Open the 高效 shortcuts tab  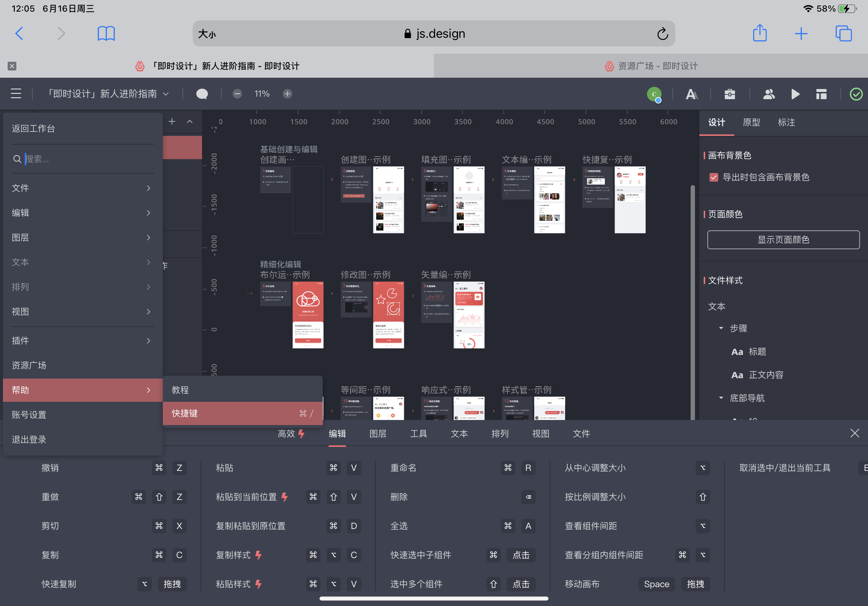(x=291, y=434)
